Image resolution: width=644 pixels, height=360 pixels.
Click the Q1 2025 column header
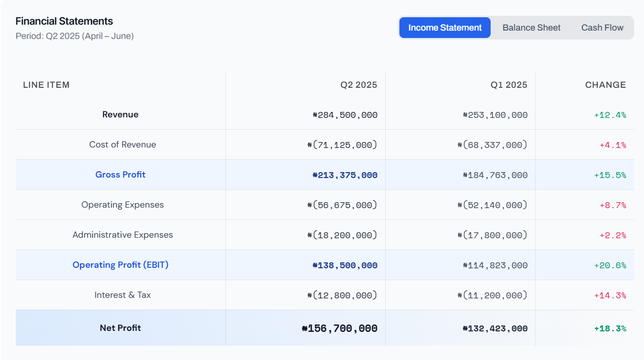click(x=508, y=85)
